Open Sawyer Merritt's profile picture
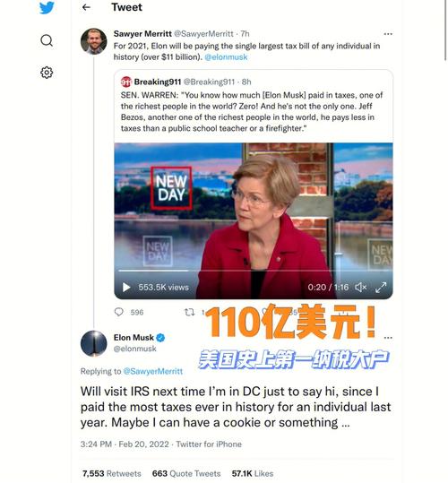 click(93, 41)
